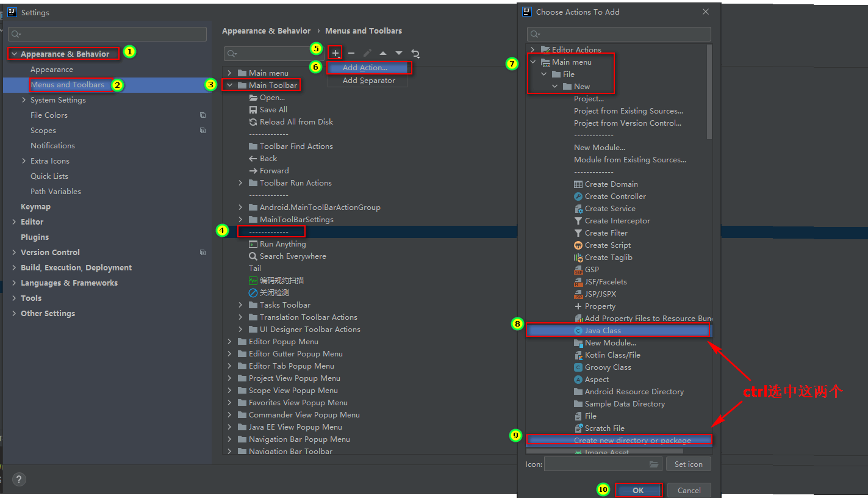Click the Create Interceptor funnel icon

(578, 220)
